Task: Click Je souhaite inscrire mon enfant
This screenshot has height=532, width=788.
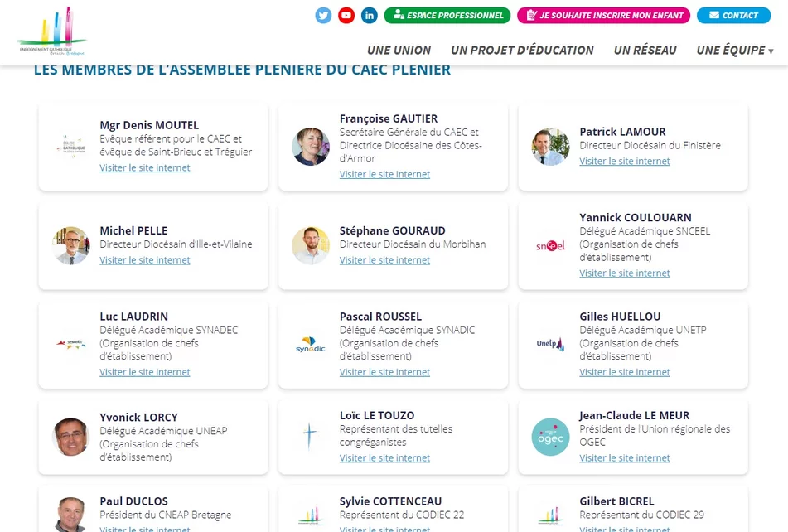Action: tap(604, 15)
